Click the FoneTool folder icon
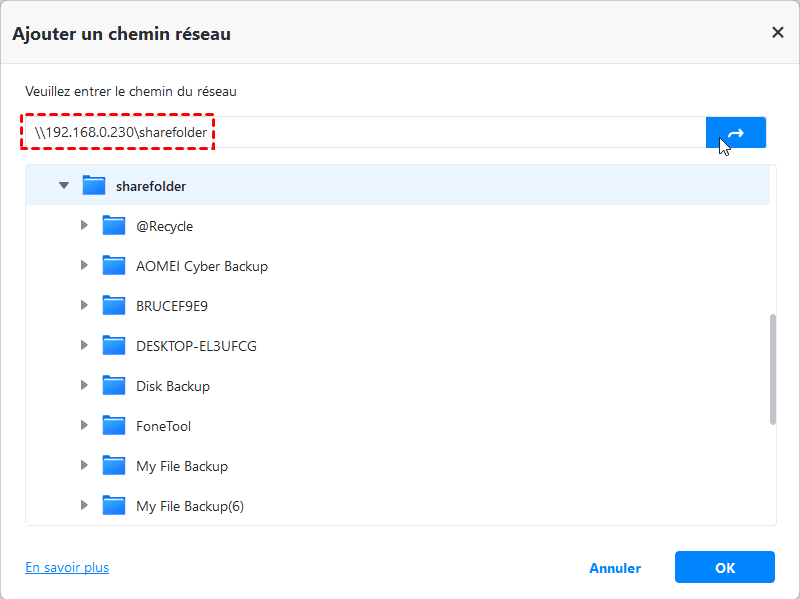The width and height of the screenshot is (800, 599). [114, 426]
